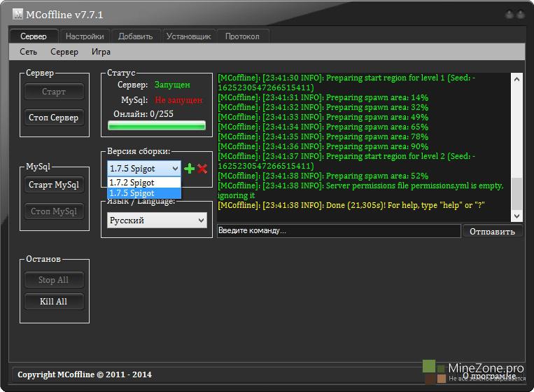Open the Добавить tab
Image resolution: width=534 pixels, height=392 pixels.
click(x=135, y=36)
